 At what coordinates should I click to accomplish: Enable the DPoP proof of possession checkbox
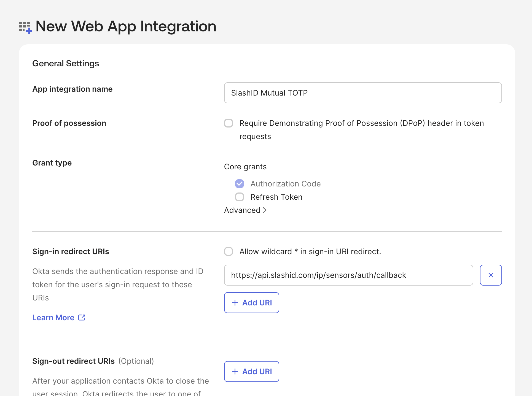(x=229, y=123)
